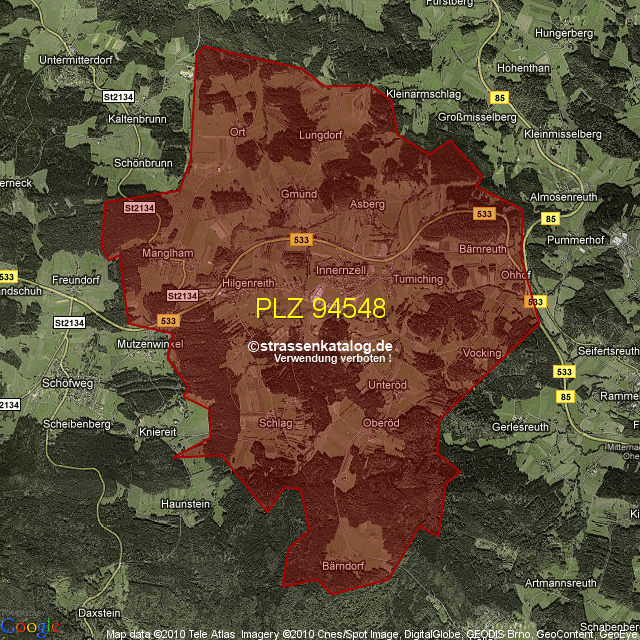Screen dimensions: 640x640
Task: Open the strassenkatalog.de watermark link
Action: pos(320,345)
